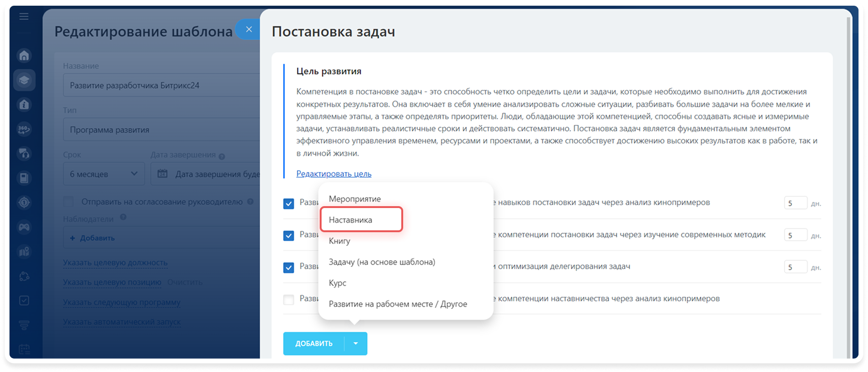Select Развитие на рабочем месте / Другое

(398, 304)
